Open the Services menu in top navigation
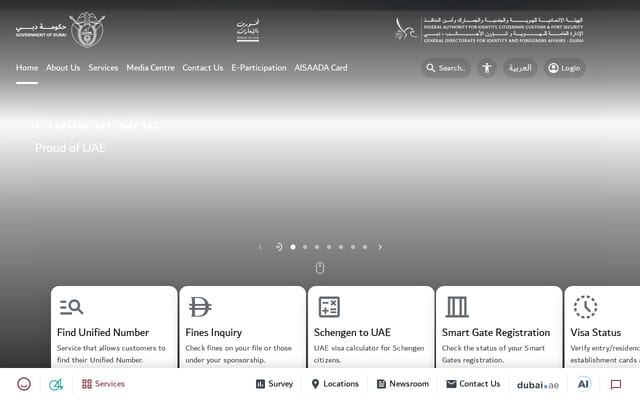640x400 pixels. click(103, 68)
